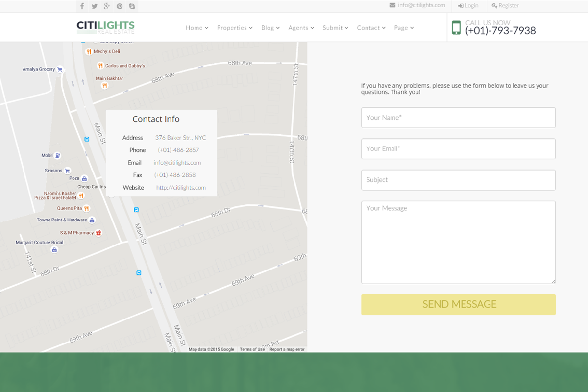Expand the Submit menu dropdown
Viewport: 588px width, 392px height.
(x=336, y=28)
